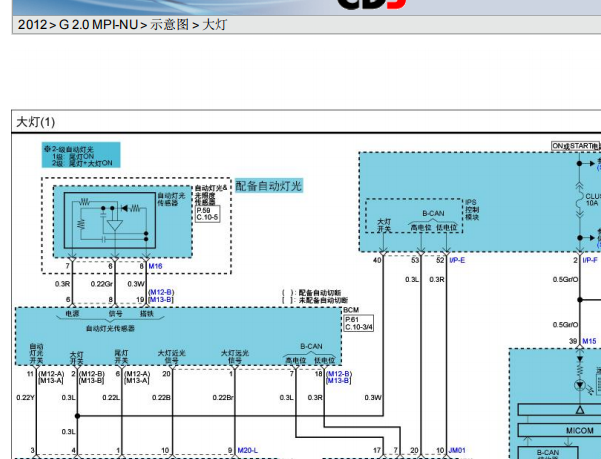This screenshot has width=601, height=459.
Task: Click the P.61 C.10-3/4 reference box
Action: click(x=359, y=323)
